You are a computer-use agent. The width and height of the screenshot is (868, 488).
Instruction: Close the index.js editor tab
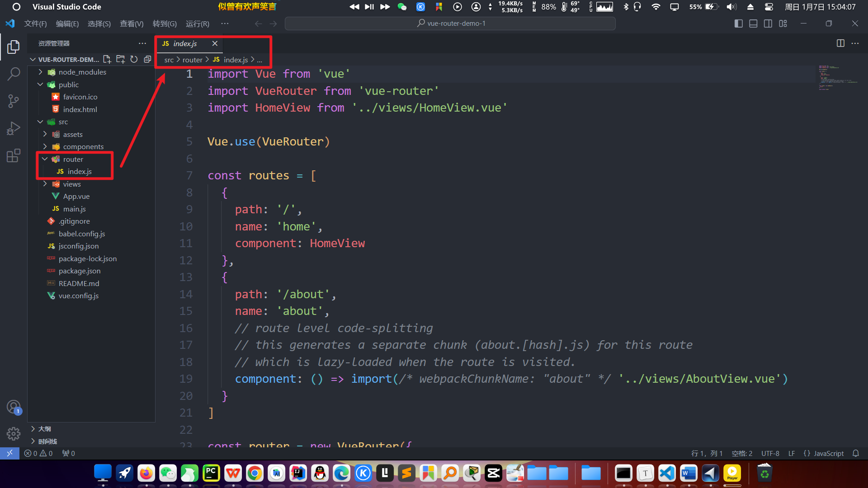pyautogui.click(x=215, y=43)
